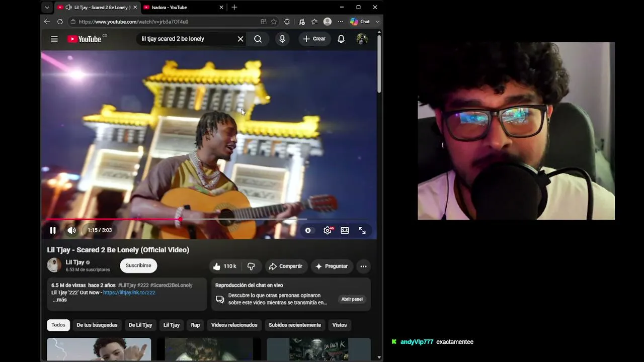
Task: Clear the YouTube search text
Action: pos(240,39)
